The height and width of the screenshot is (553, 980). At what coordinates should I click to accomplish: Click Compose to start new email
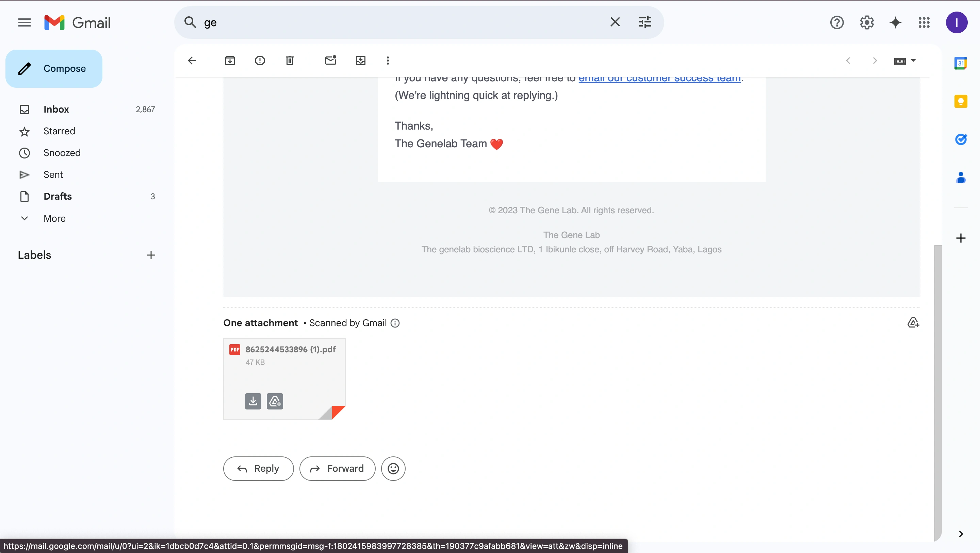click(x=54, y=68)
